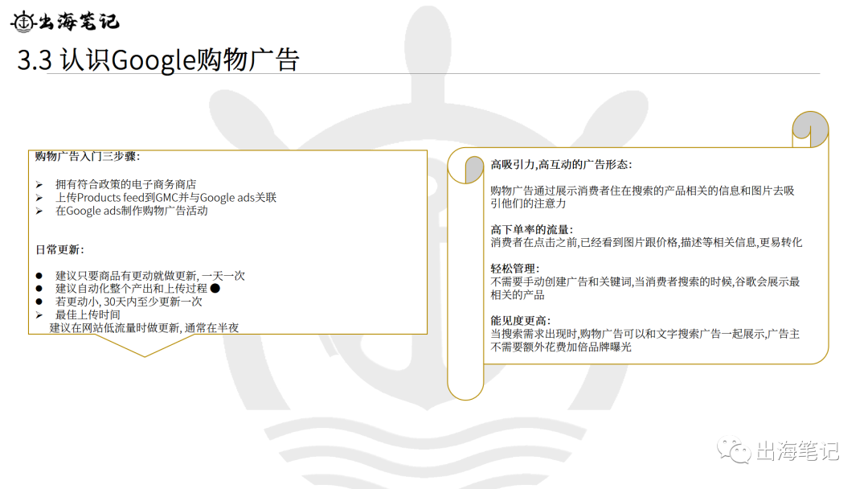Viewport: 868px width, 489px height.
Task: Click the paragraph starting 不需要手动创建广告和关键词
Action: point(645,288)
